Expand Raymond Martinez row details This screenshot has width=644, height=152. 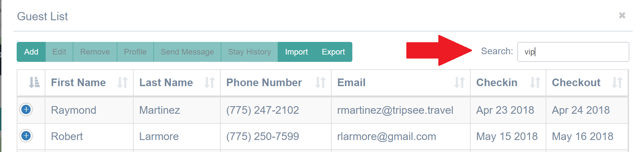point(26,109)
